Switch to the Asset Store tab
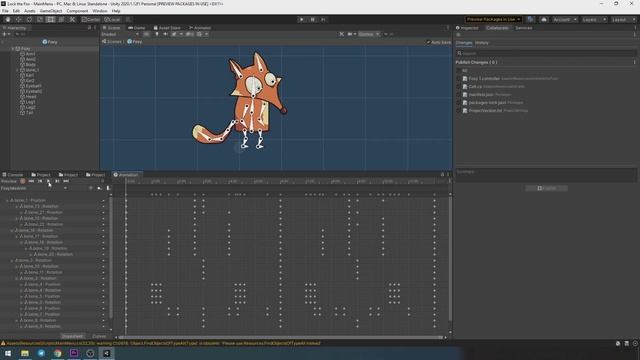The height and width of the screenshot is (360, 640). 167,28
